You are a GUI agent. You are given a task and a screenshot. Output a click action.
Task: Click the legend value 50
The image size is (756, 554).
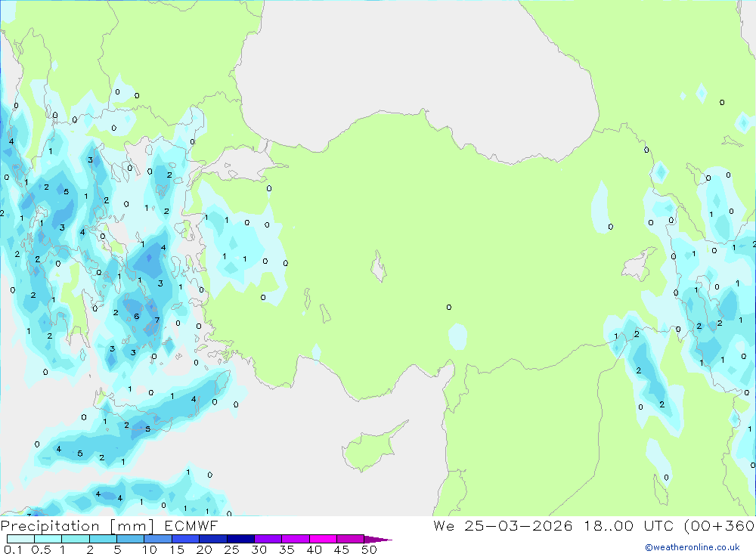tap(369, 549)
